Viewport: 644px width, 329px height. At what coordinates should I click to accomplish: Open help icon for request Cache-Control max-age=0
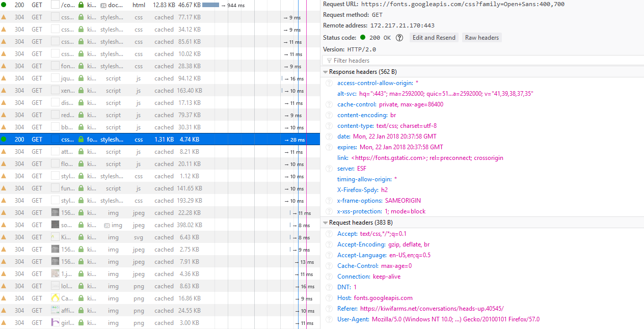[x=329, y=266]
